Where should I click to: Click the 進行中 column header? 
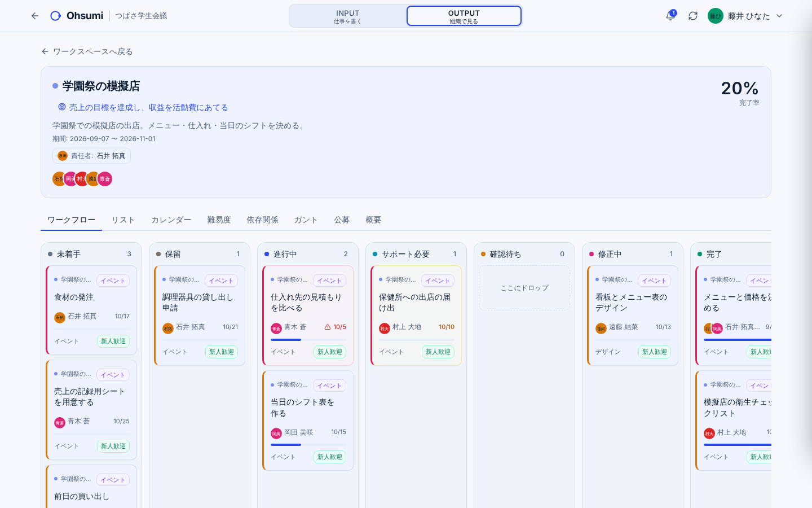[308, 254]
